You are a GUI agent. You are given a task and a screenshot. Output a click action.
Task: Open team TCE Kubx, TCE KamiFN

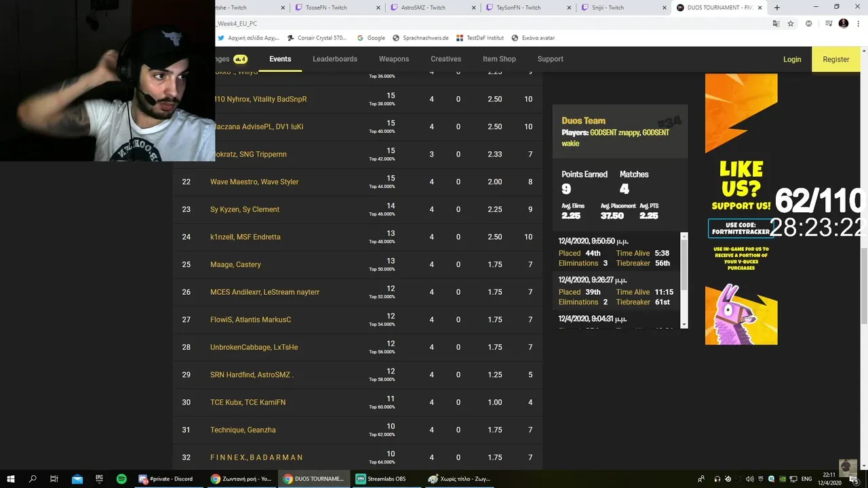click(248, 403)
